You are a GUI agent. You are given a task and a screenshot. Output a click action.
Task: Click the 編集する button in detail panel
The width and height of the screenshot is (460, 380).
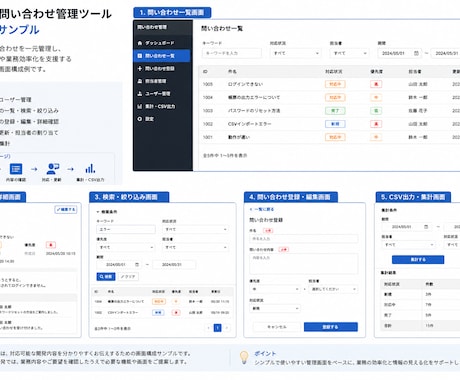66,209
